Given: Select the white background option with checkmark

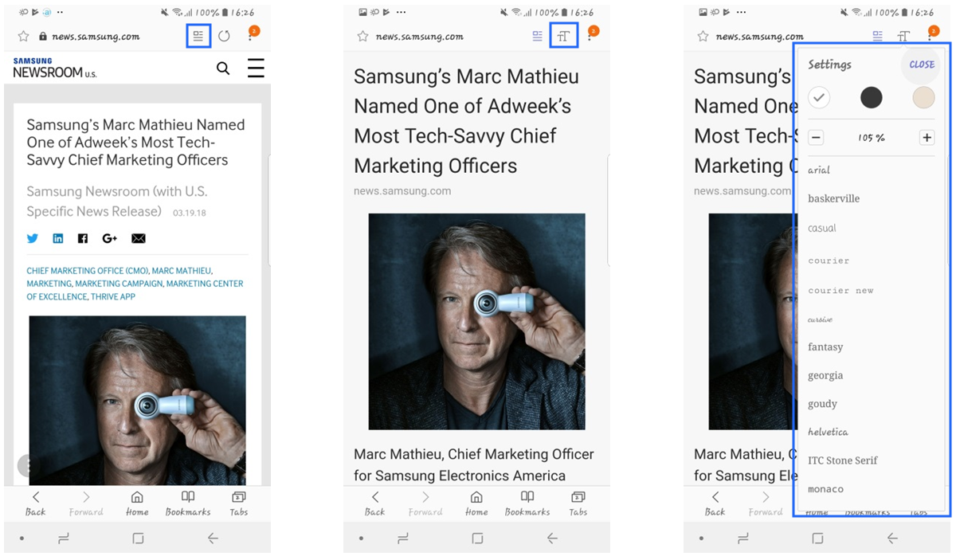Looking at the screenshot, I should pos(819,98).
